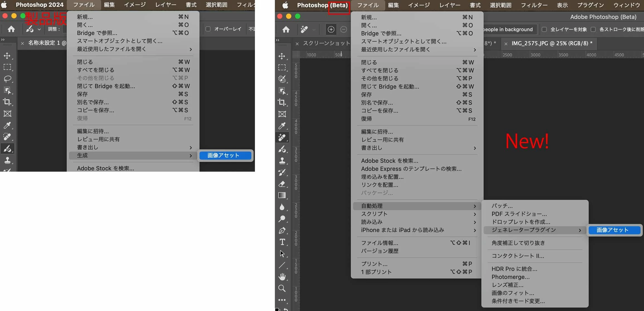The image size is (644, 311).
Task: Select the Eyedropper tool in Photoshop 2024
Action: pyautogui.click(x=7, y=125)
